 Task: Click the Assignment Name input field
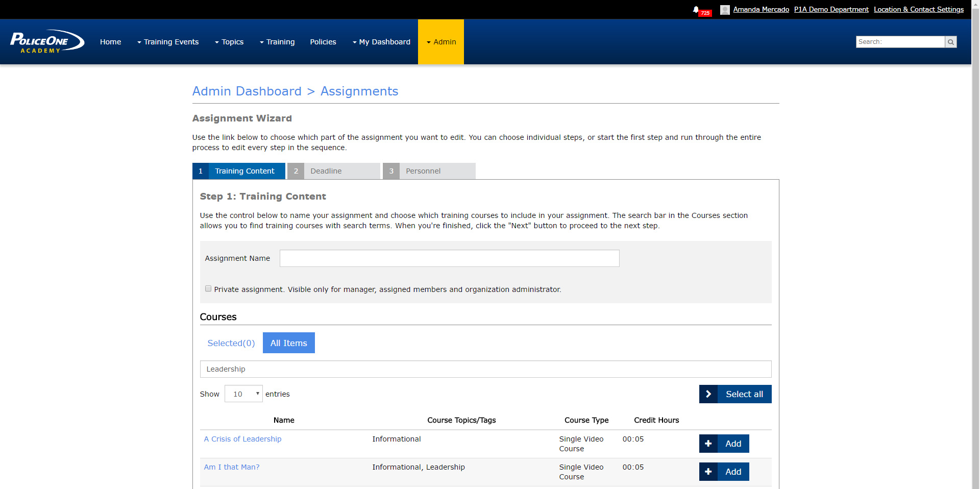click(450, 258)
